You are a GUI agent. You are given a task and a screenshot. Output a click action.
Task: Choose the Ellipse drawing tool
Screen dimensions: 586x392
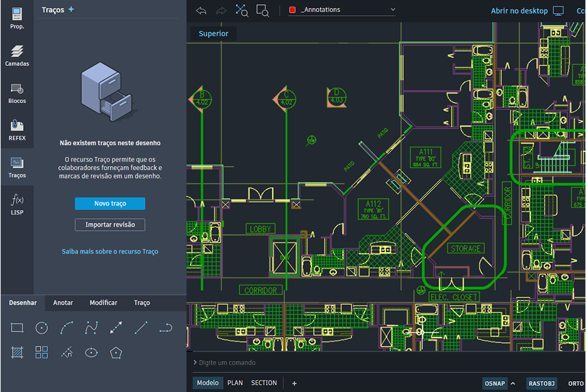pos(92,352)
